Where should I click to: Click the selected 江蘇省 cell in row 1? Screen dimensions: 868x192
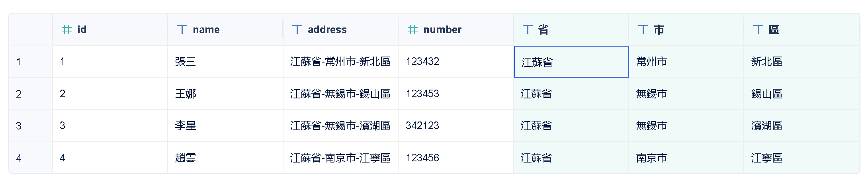coord(571,62)
